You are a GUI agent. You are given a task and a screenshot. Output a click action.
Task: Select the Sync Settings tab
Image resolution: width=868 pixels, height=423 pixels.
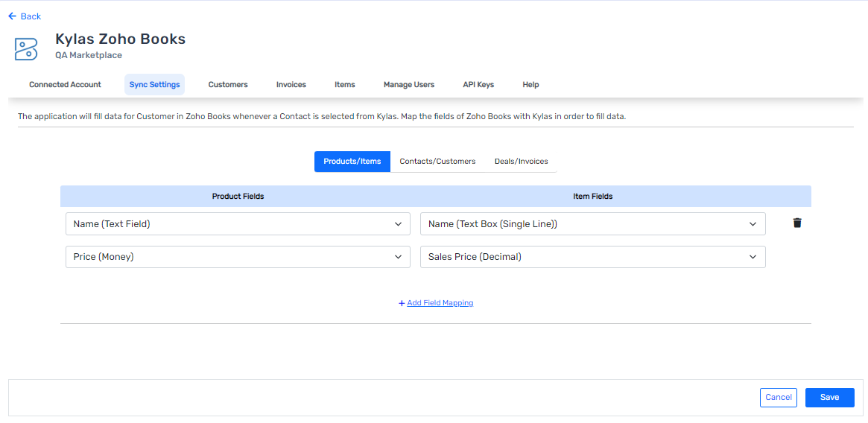coord(154,85)
